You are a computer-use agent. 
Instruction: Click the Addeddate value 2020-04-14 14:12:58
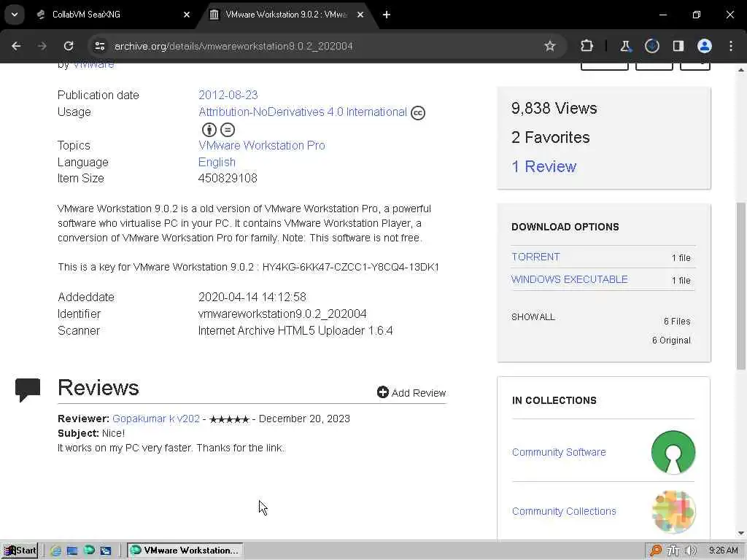[x=252, y=297]
